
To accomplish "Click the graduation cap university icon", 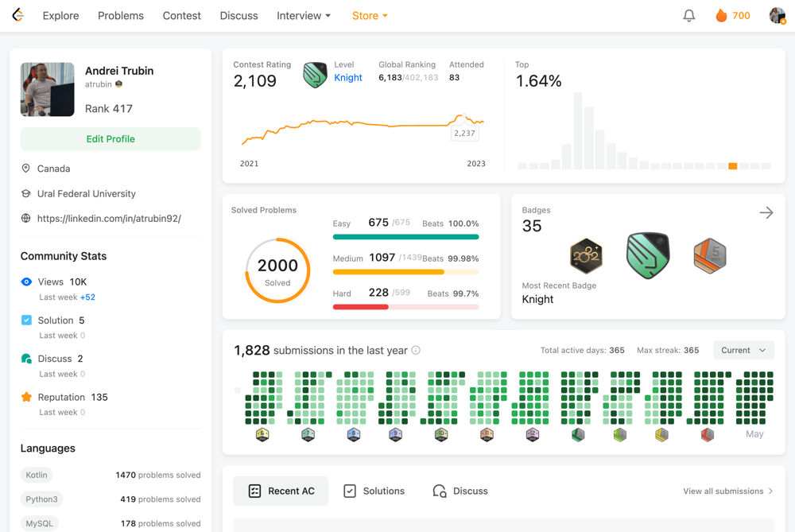I will pos(26,193).
